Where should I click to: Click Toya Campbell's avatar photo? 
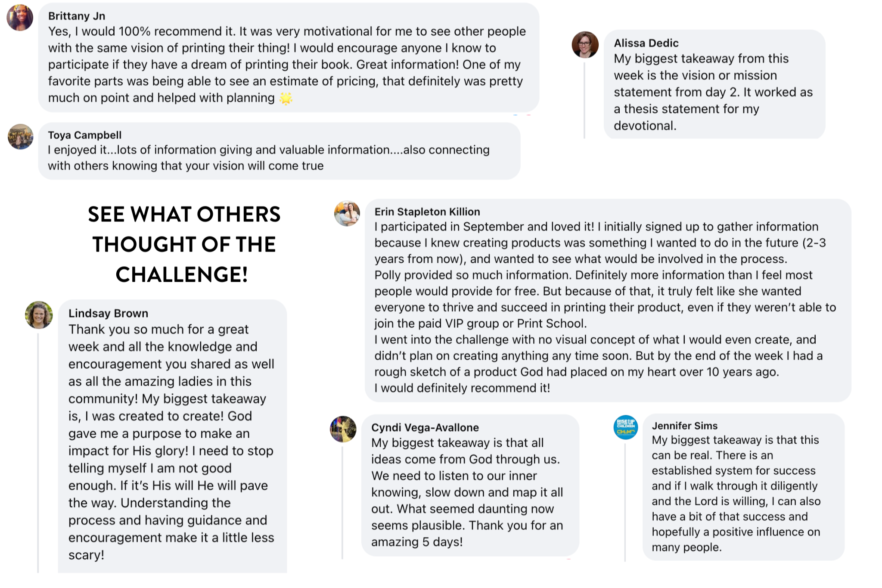20,137
